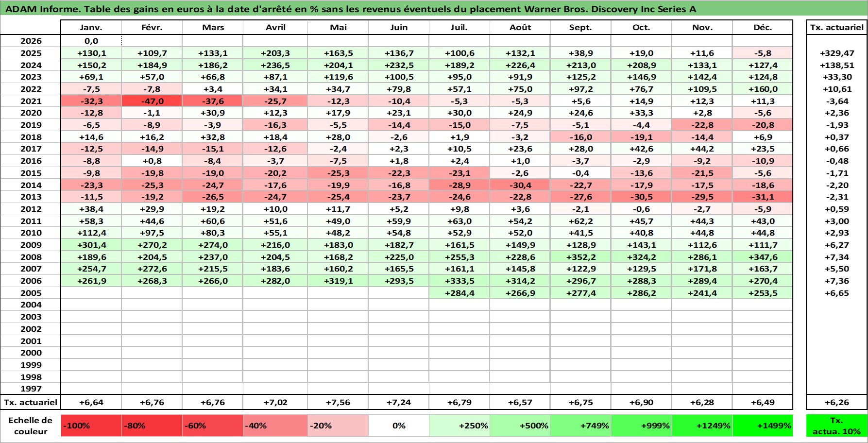
Task: Click the 2021 year row label
Action: tap(31, 101)
